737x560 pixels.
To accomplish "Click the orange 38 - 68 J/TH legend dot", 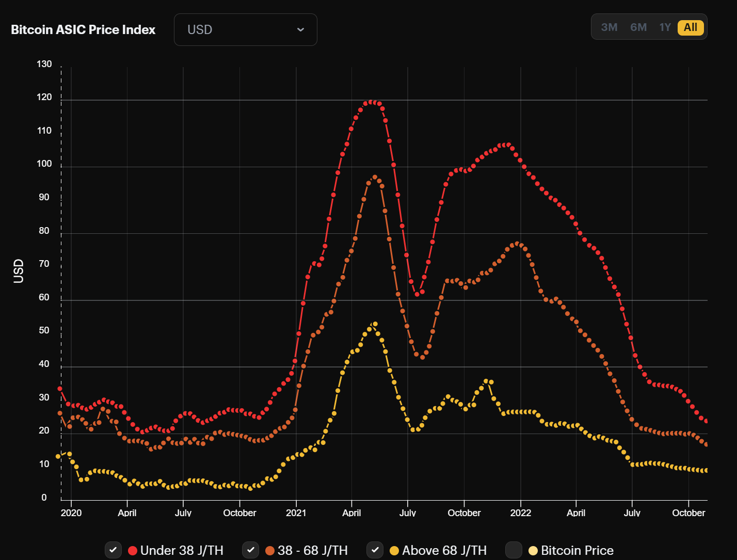I will pos(270,551).
